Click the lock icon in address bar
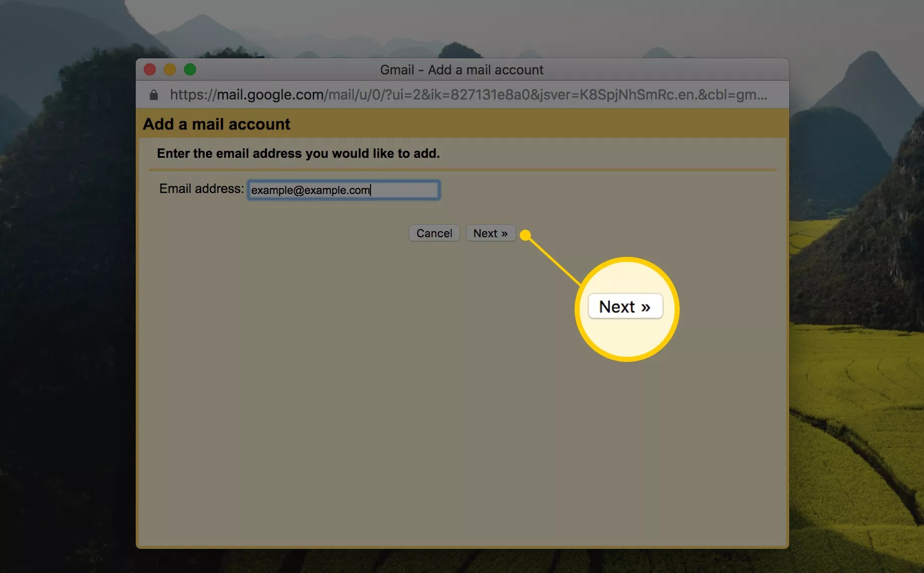 pos(154,94)
